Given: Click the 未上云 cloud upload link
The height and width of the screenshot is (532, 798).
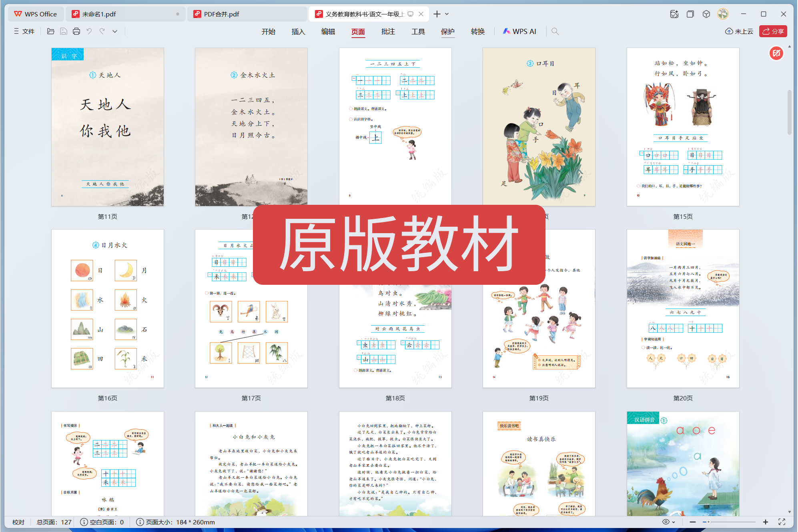Looking at the screenshot, I should [x=738, y=31].
